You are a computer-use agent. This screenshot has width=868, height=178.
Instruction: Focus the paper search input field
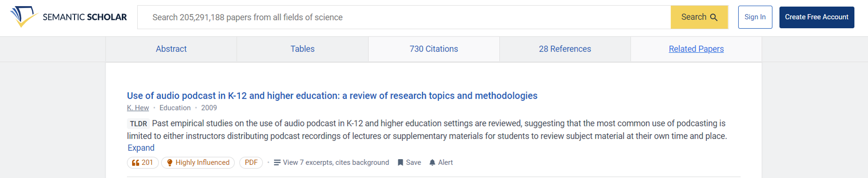(x=404, y=17)
